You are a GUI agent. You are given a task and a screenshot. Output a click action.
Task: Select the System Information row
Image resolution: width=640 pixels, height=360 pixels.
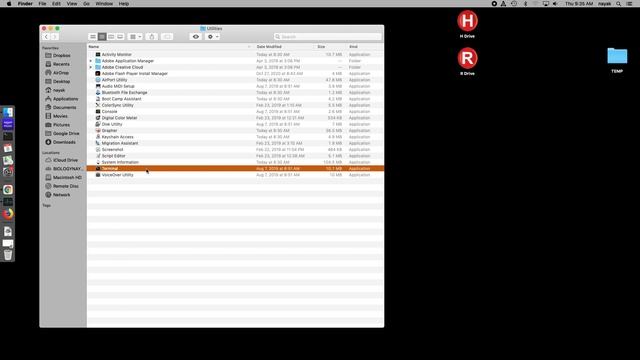235,162
